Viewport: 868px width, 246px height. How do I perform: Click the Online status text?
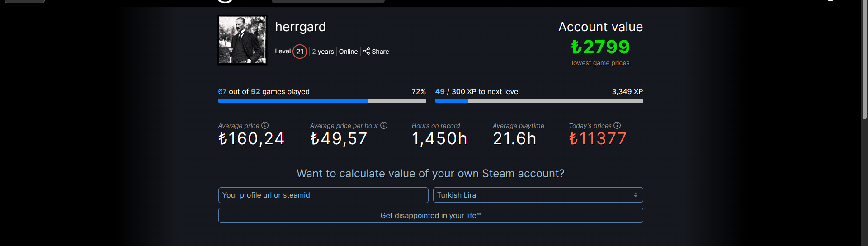point(348,52)
